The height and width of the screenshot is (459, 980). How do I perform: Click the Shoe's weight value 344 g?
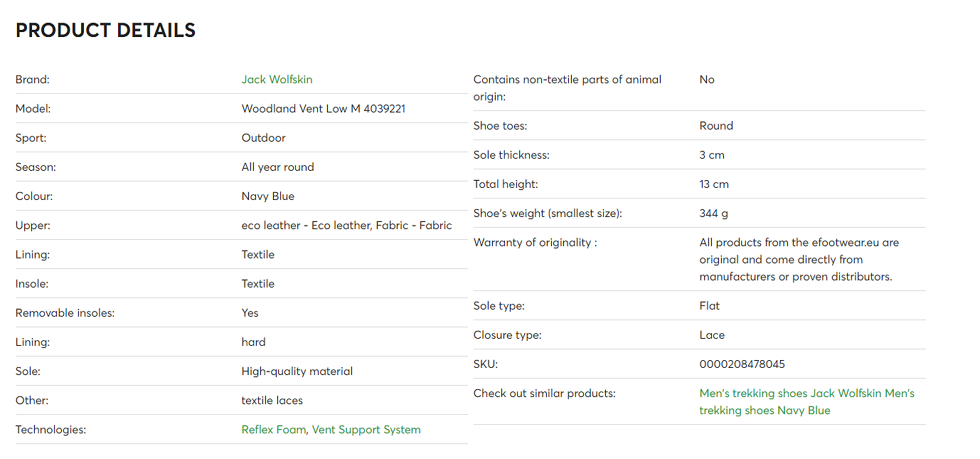[x=714, y=213]
